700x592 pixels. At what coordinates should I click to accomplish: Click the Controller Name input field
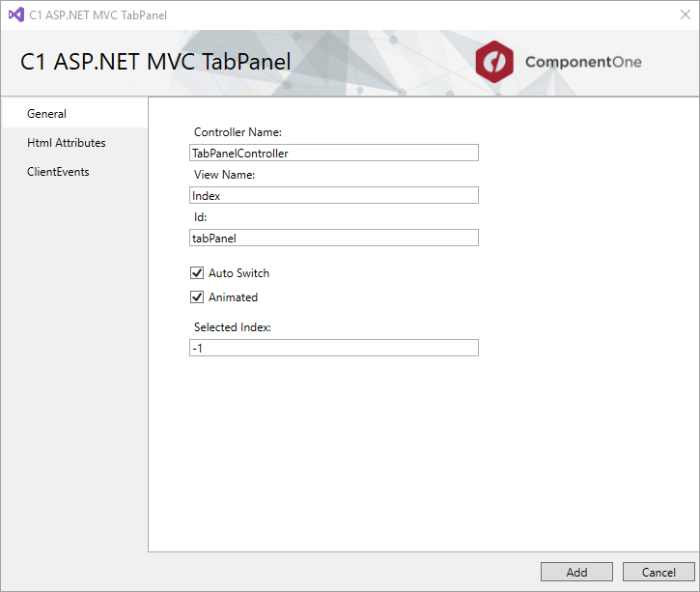333,153
